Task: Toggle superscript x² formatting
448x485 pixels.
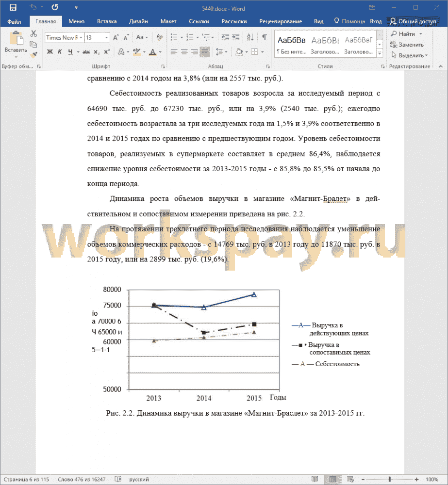Action: [107, 52]
